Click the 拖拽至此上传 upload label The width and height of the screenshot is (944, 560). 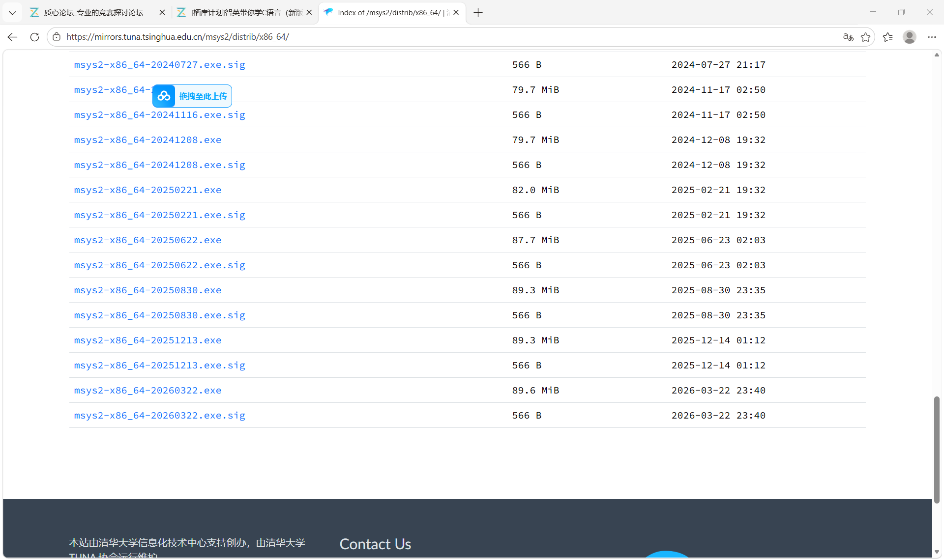coord(203,96)
